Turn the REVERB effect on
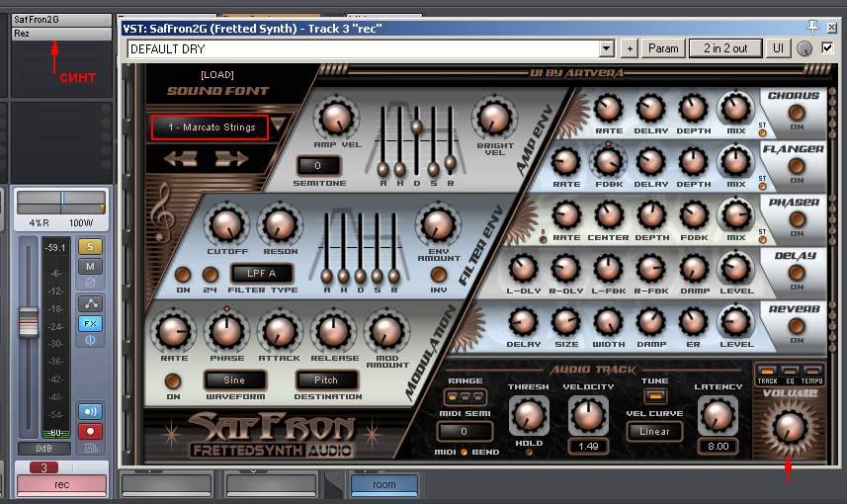 (797, 326)
